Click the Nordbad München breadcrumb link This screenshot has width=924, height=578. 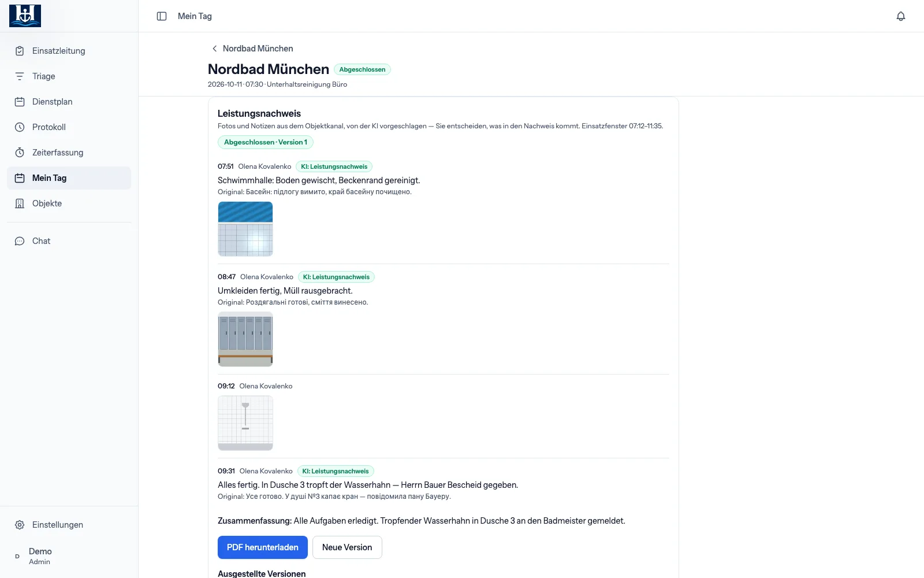(x=258, y=49)
